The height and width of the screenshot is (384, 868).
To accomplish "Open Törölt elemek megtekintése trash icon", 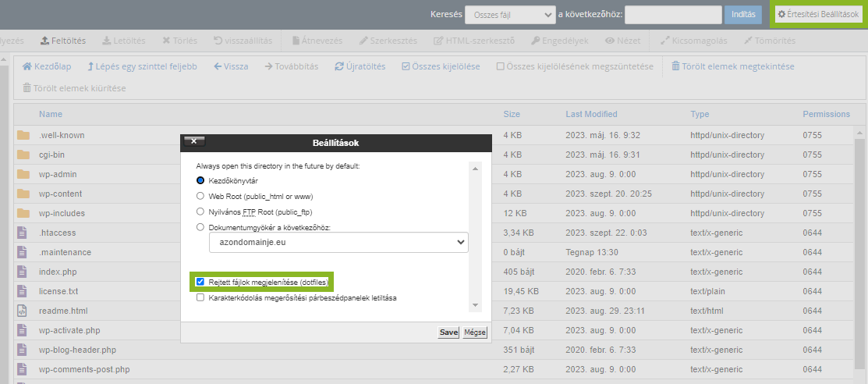I will 675,66.
